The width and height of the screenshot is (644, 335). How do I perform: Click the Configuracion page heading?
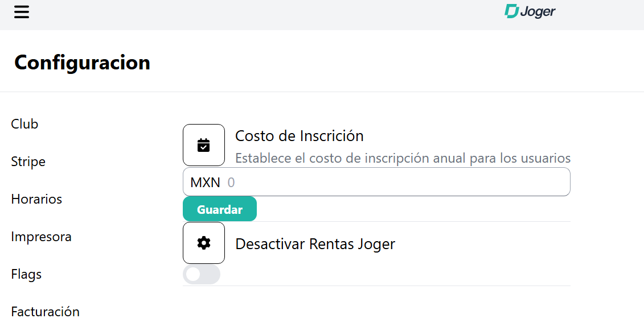point(82,62)
